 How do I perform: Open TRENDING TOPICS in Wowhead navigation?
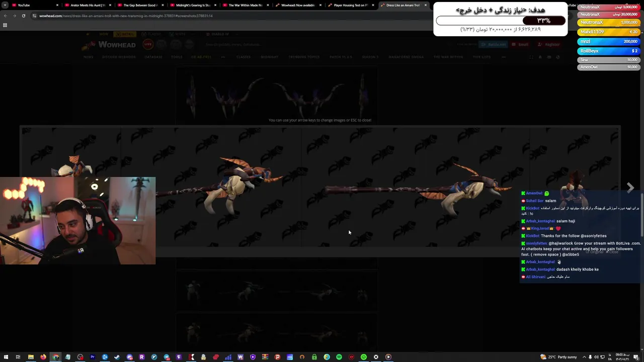click(304, 57)
